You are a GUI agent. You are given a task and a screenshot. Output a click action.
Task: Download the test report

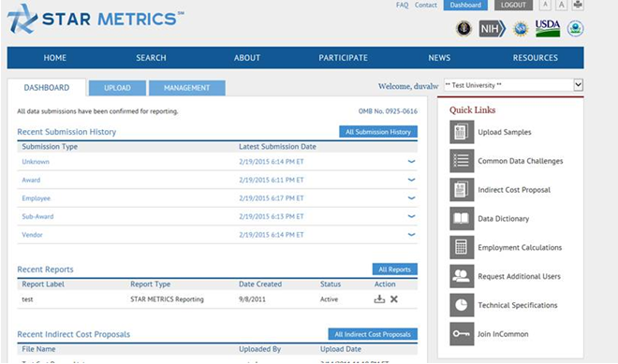[x=379, y=299]
